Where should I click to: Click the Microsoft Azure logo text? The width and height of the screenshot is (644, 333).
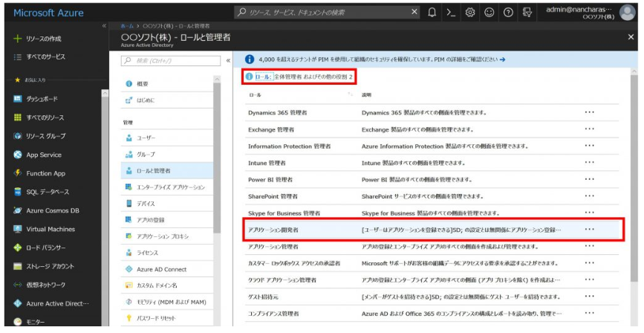(x=48, y=13)
